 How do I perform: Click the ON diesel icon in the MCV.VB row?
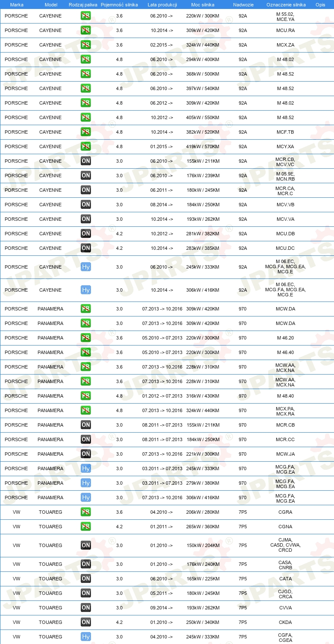86,205
